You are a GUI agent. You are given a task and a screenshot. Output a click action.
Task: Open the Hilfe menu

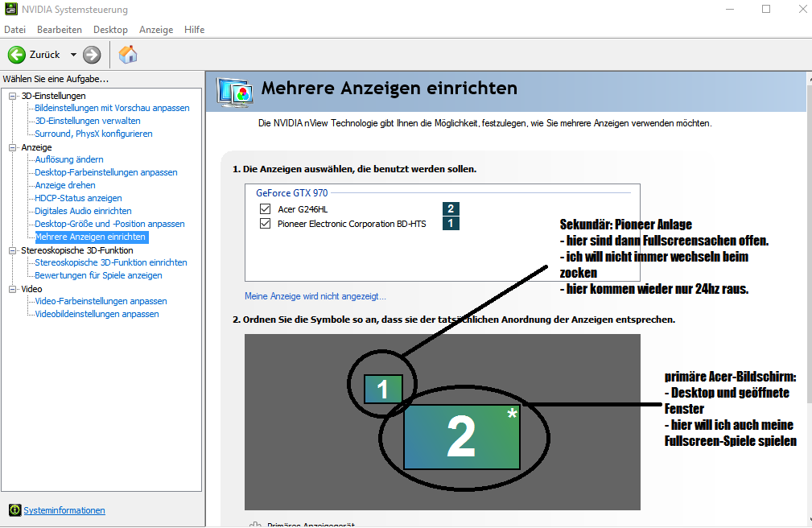pos(194,30)
